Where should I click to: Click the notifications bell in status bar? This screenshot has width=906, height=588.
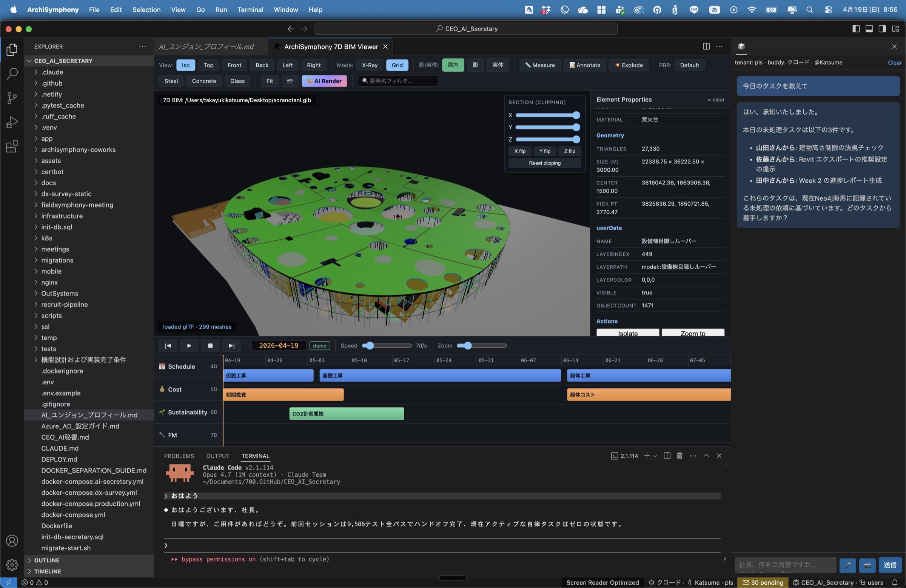(x=895, y=583)
